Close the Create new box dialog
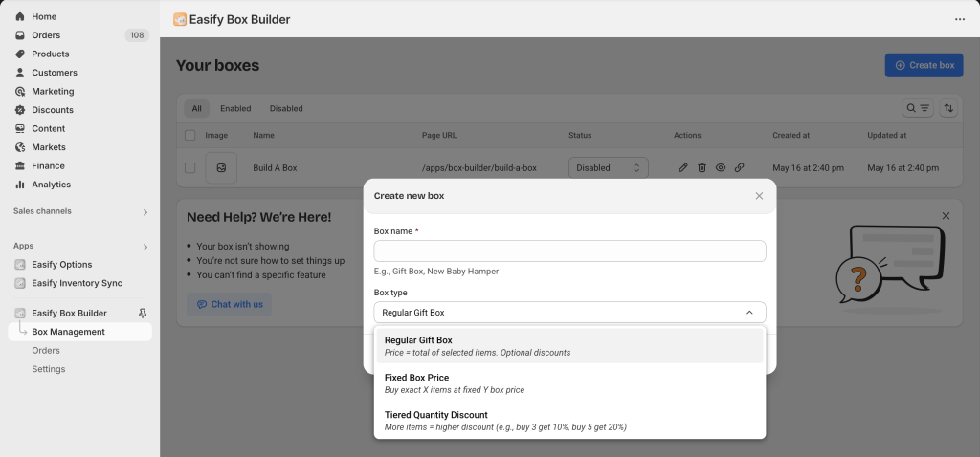The width and height of the screenshot is (980, 457). (759, 196)
